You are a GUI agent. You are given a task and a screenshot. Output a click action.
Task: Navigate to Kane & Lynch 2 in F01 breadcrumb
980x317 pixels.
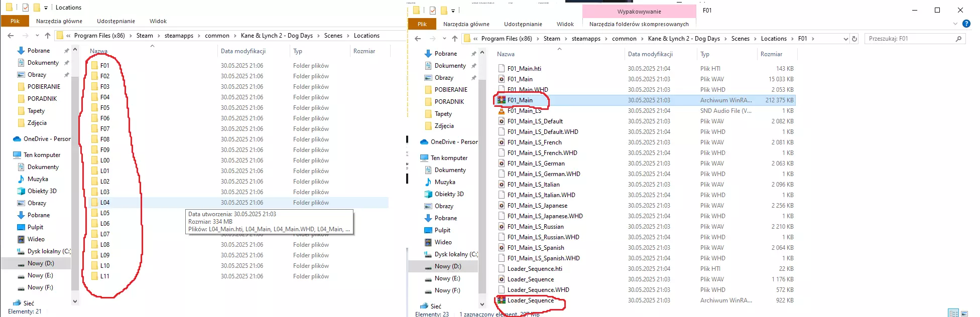684,39
